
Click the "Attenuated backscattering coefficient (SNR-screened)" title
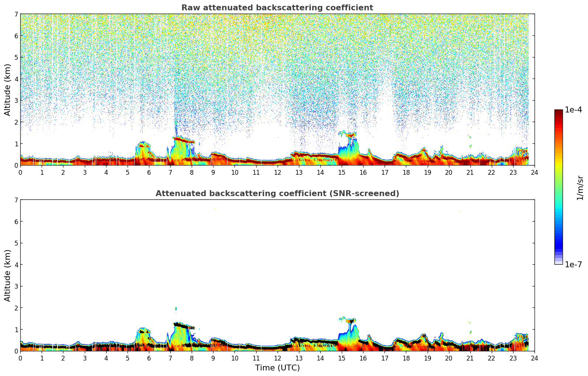(277, 194)
